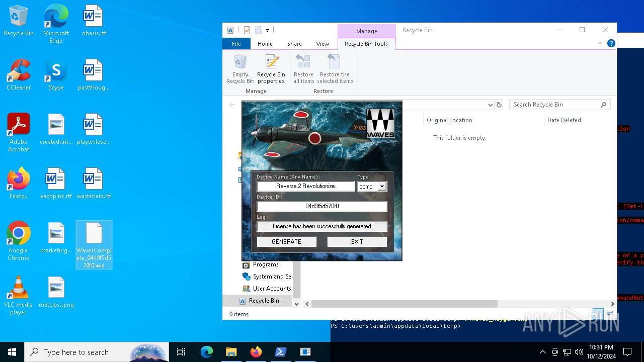Open the Recycle Bin desktop icon
The width and height of the screenshot is (644, 362).
19,21
